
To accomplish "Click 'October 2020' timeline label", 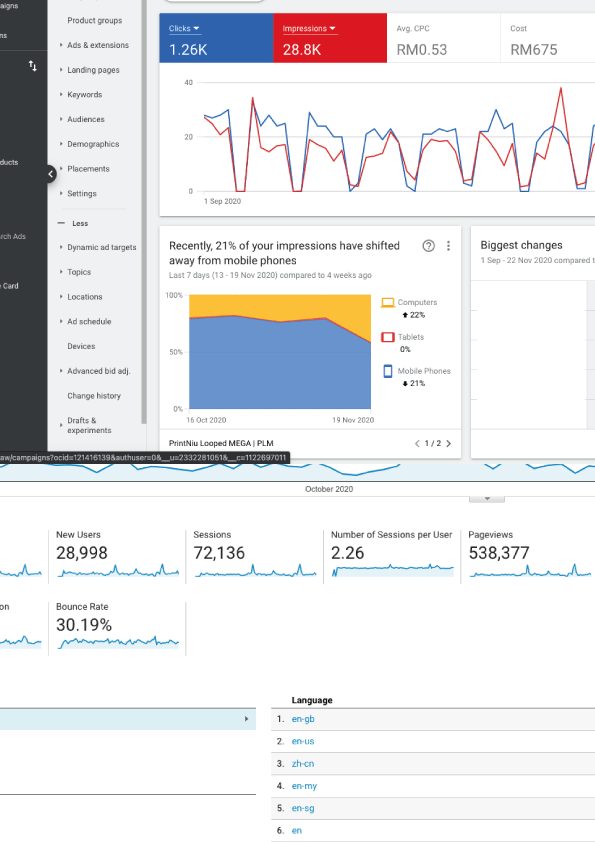I will click(329, 489).
